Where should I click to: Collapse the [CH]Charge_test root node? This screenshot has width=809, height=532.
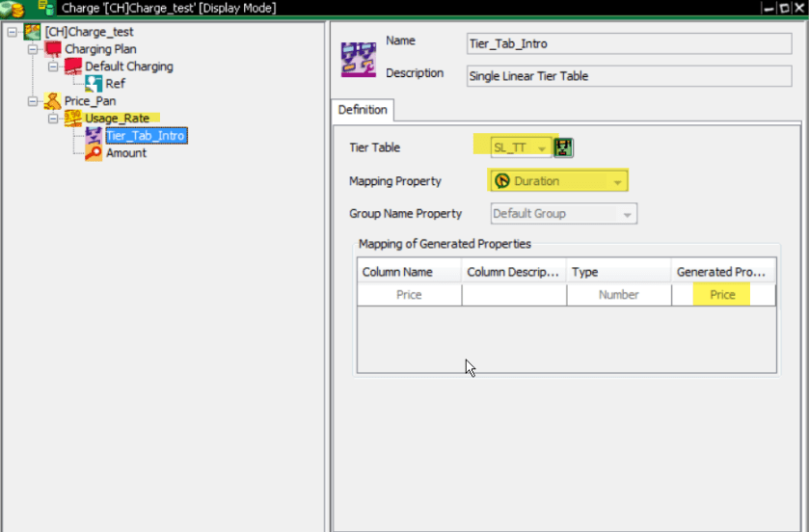(x=13, y=32)
